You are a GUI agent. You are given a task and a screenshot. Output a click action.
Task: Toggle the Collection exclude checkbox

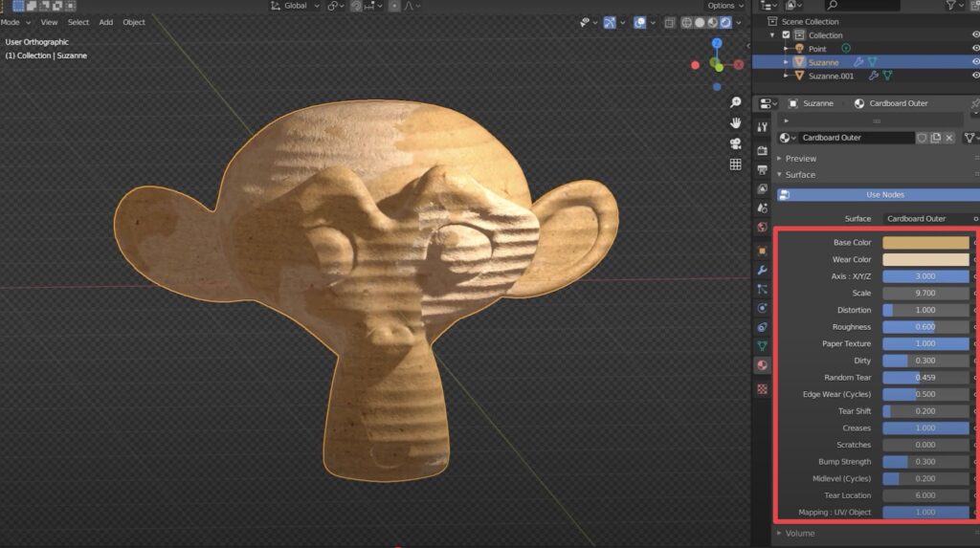787,35
